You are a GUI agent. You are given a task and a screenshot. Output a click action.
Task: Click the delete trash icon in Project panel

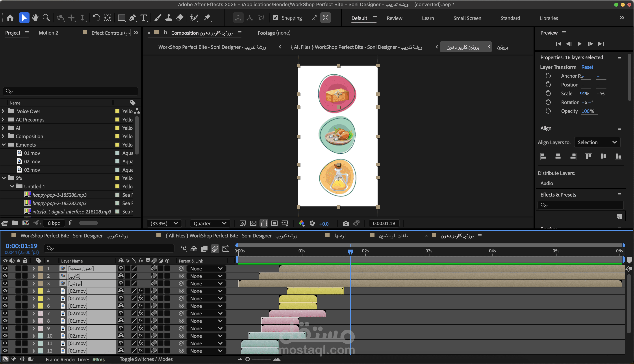pos(71,223)
